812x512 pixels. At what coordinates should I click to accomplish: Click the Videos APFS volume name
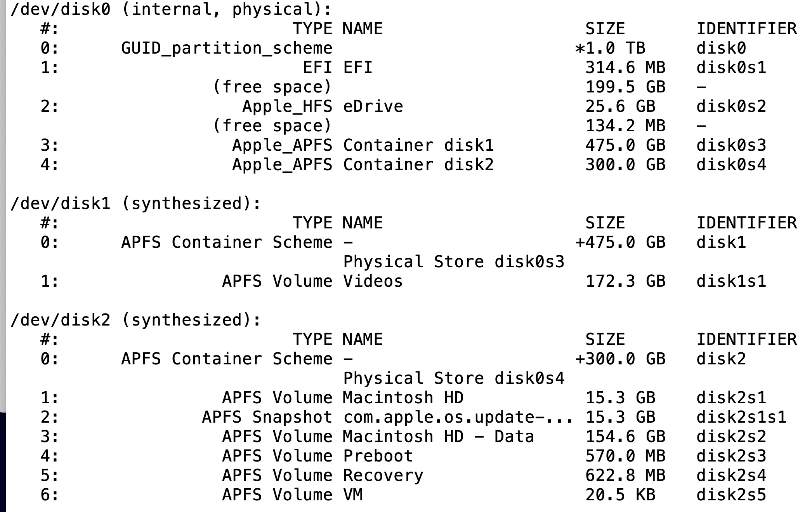(x=373, y=281)
